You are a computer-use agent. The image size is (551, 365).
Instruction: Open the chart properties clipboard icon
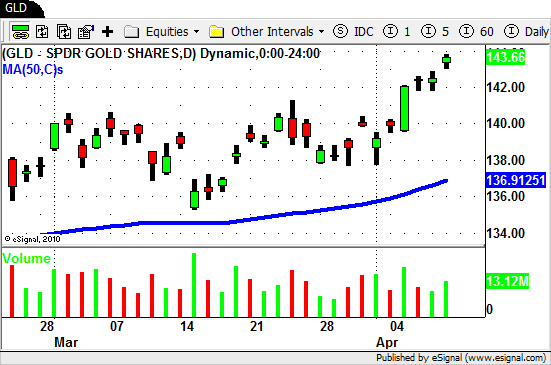(x=86, y=32)
